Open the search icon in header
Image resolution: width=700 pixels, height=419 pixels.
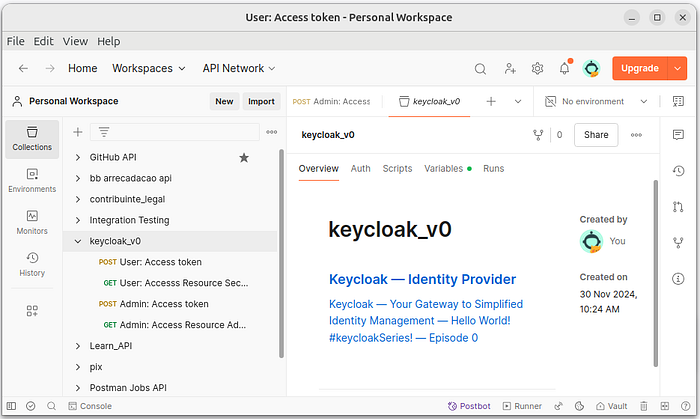click(480, 69)
